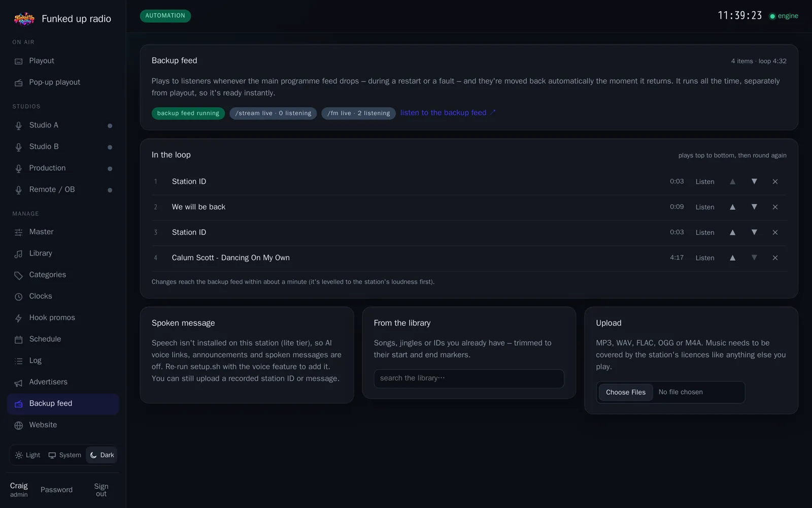This screenshot has height=508, width=812.
Task: Select the Backup feed sidebar item
Action: [63, 404]
